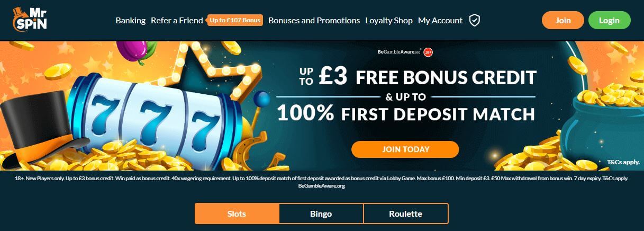Click the orange Join button
The height and width of the screenshot is (231, 644).
(x=563, y=20)
